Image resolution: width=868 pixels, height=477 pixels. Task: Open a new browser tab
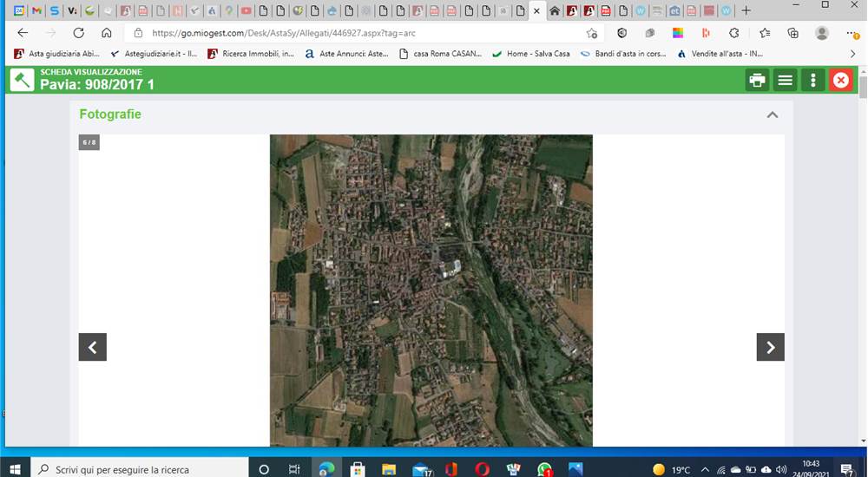(746, 10)
